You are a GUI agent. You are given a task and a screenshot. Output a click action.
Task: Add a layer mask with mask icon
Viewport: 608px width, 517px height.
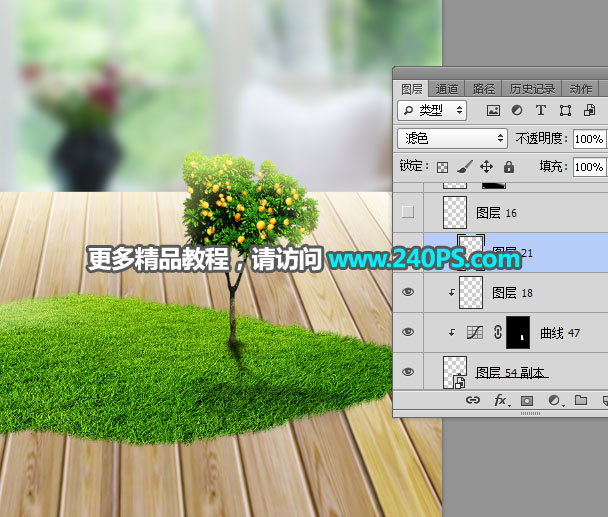tap(527, 400)
